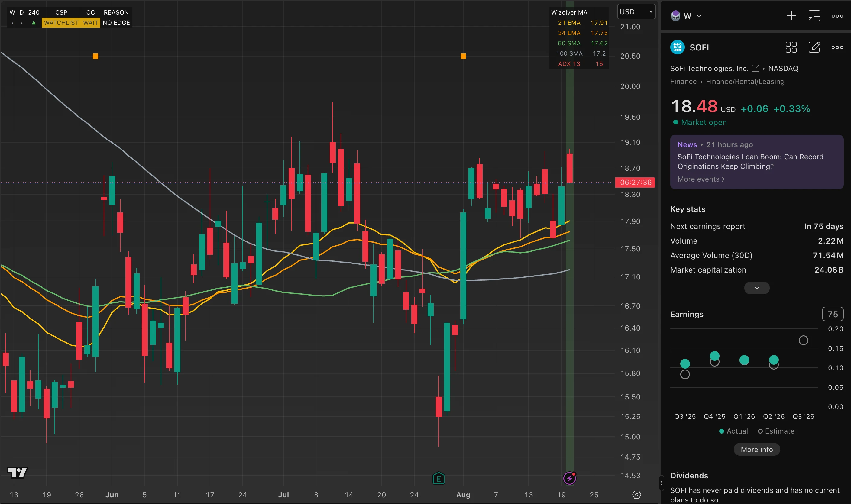Image resolution: width=851 pixels, height=504 pixels.
Task: Open the SoFi Loan Boom news headline
Action: coord(750,162)
